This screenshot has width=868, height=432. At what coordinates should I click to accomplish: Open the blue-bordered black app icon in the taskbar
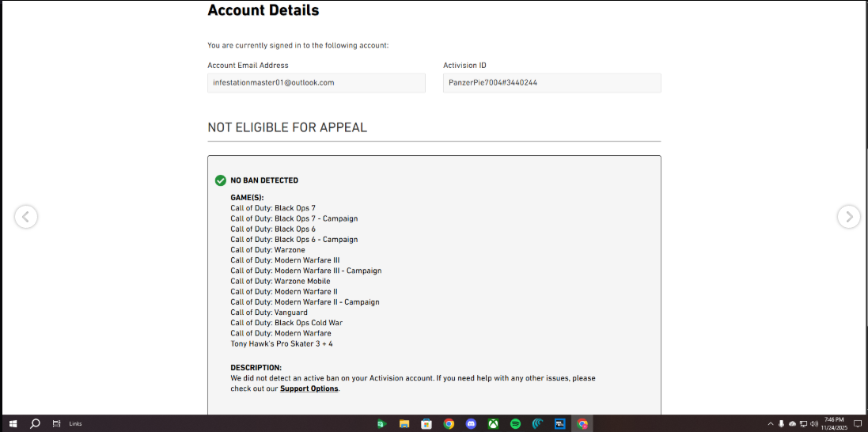[559, 424]
